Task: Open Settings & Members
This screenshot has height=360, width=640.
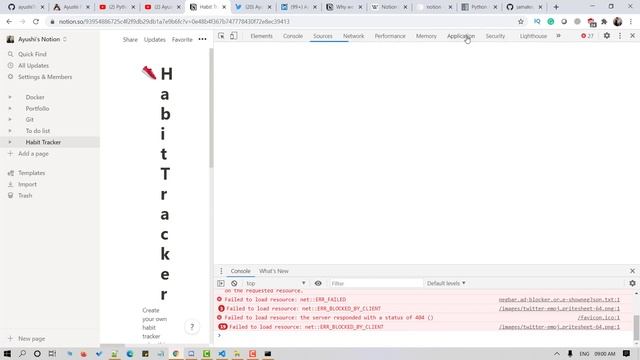Action: coord(45,77)
